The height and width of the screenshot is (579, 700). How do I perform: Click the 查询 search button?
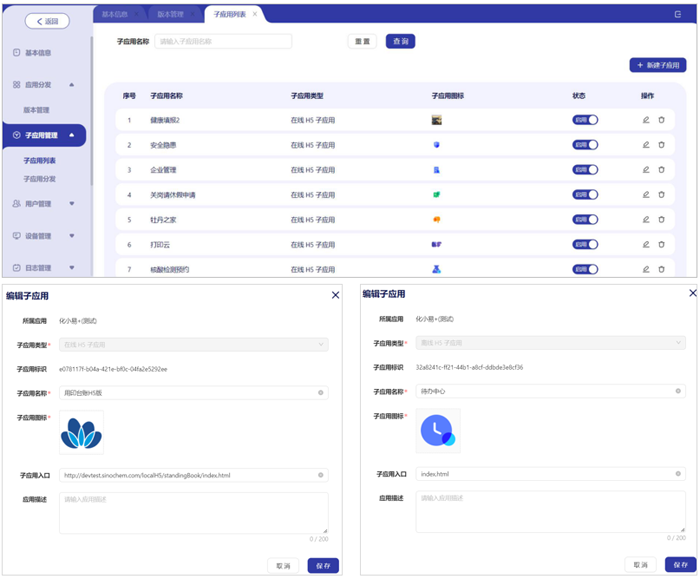[x=400, y=41]
